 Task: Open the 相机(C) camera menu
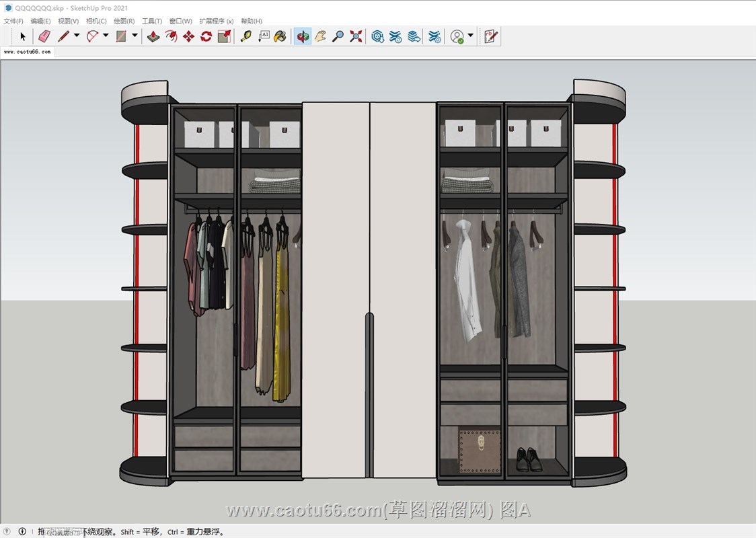[x=96, y=22]
